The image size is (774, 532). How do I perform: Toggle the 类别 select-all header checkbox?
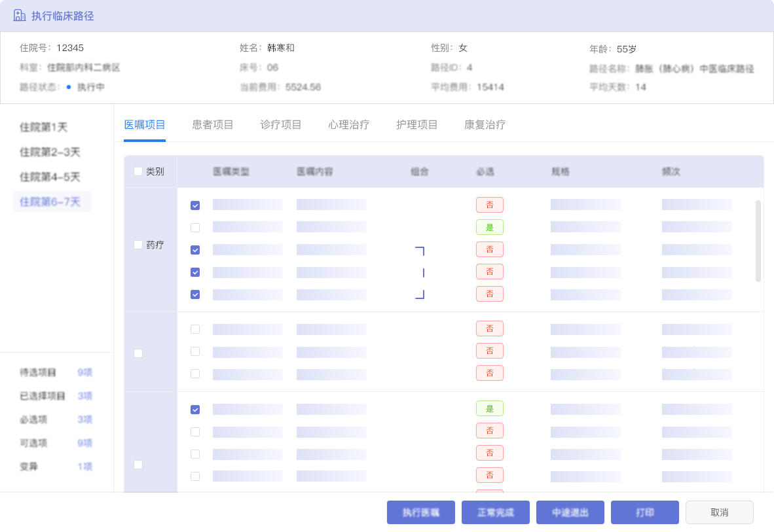[138, 171]
